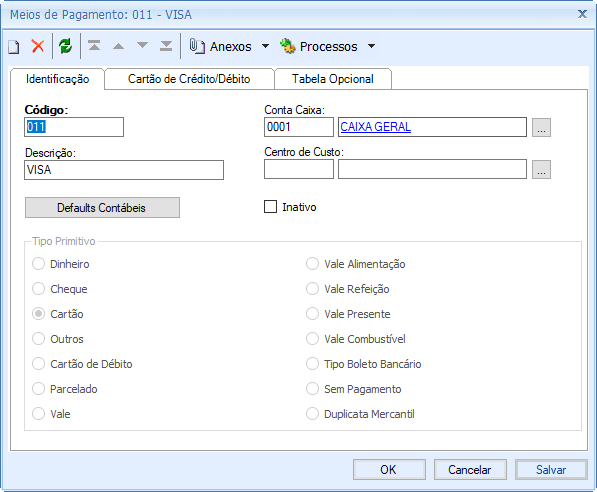Save changes with the Salvar button
The height and width of the screenshot is (492, 597).
[x=551, y=470]
